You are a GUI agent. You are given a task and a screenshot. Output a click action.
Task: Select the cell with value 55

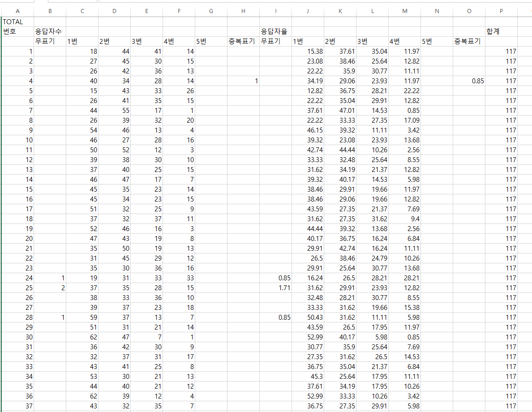click(x=114, y=111)
